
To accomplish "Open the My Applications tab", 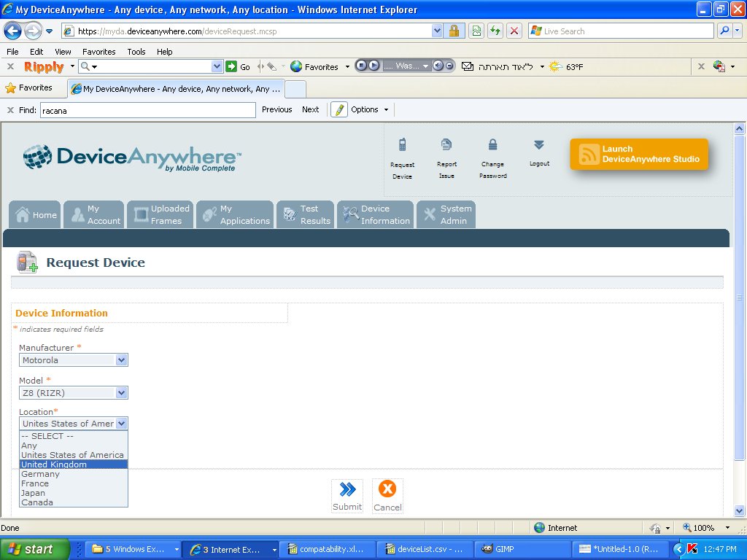I will [235, 215].
